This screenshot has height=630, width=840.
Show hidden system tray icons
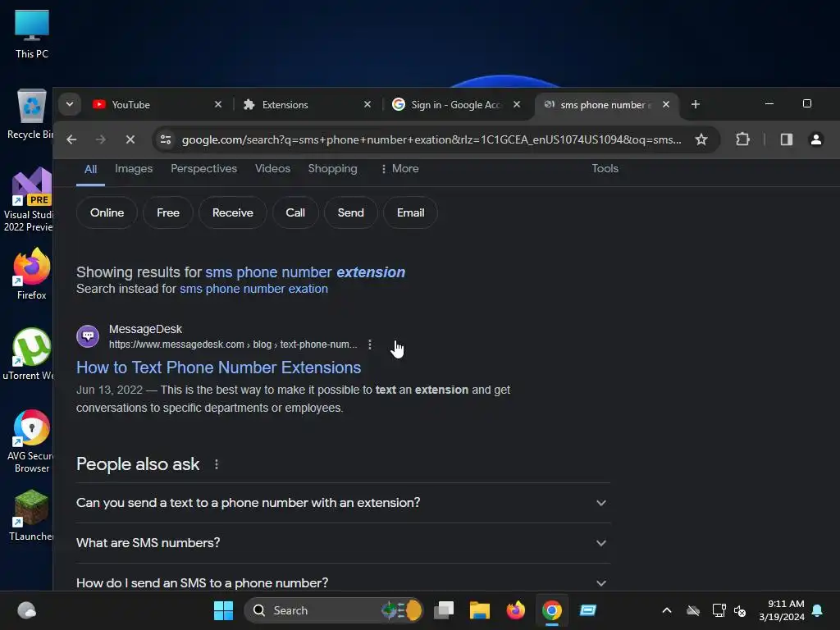point(666,610)
